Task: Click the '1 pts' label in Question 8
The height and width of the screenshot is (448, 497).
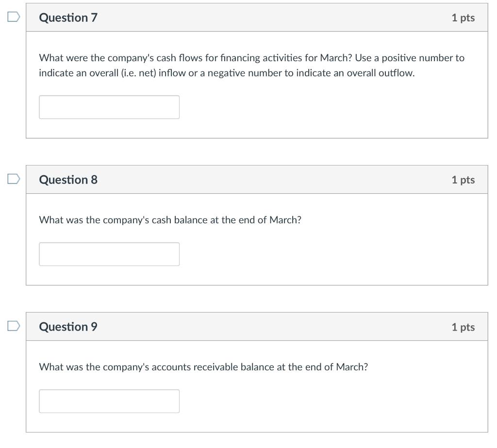Action: (x=463, y=180)
